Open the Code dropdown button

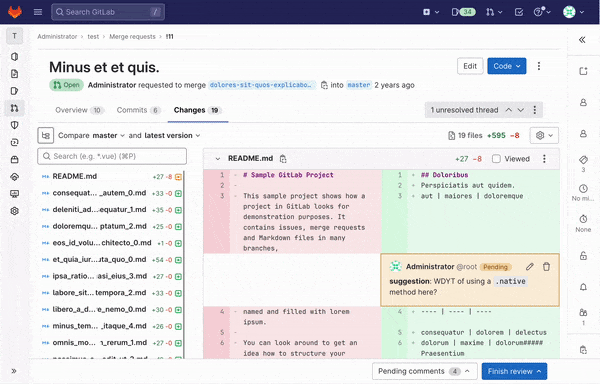(507, 66)
